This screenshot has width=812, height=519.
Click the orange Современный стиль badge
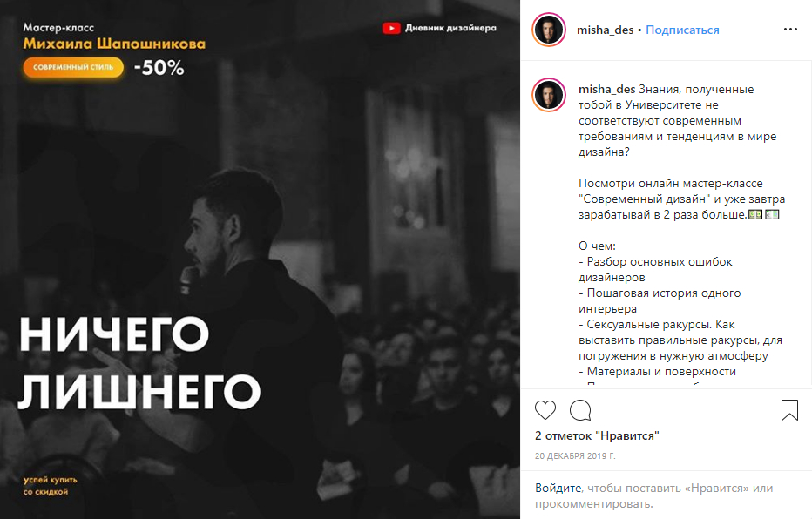coord(73,67)
